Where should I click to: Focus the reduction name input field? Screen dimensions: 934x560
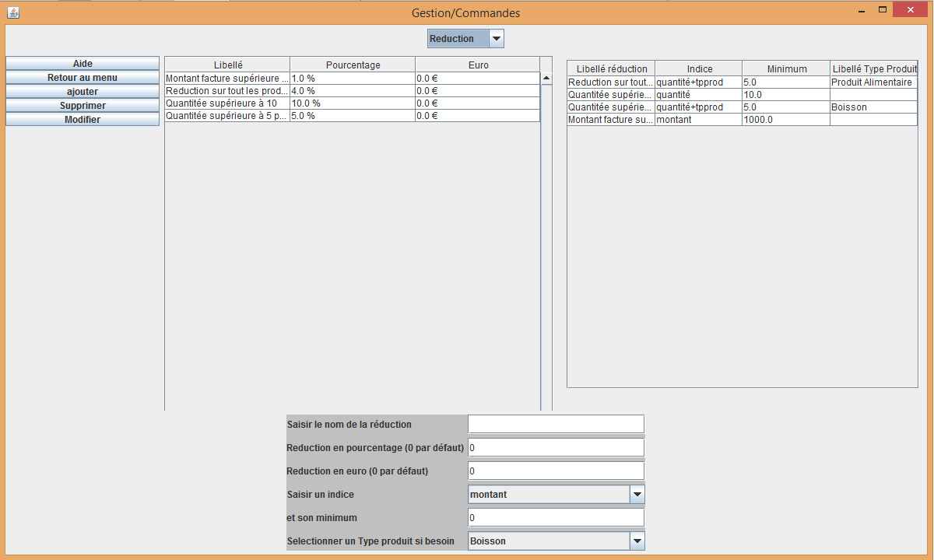tap(556, 424)
